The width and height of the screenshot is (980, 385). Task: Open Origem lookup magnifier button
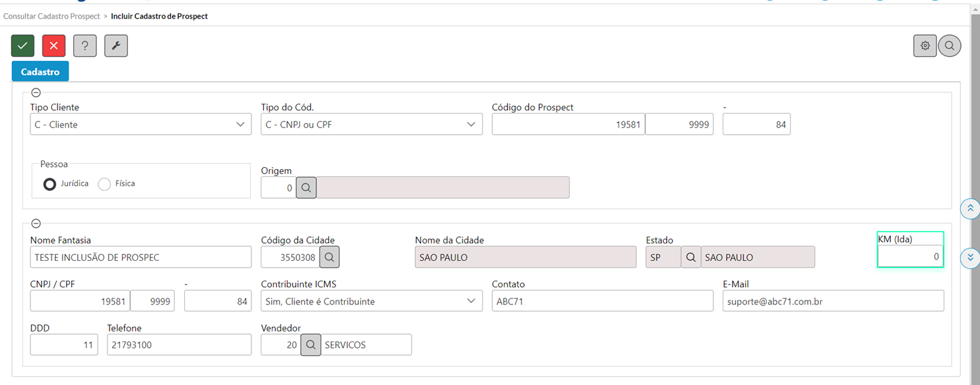(306, 188)
